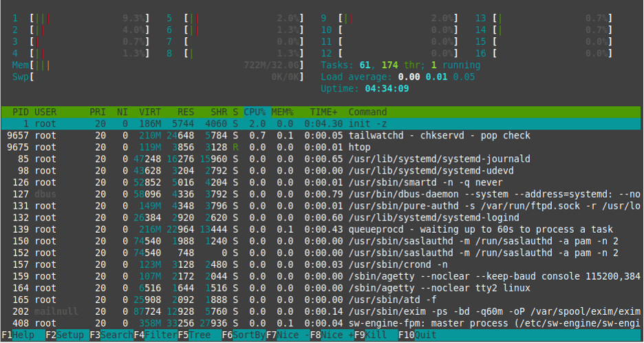Sort by the PRI column header
The image size is (644, 343).
point(98,112)
